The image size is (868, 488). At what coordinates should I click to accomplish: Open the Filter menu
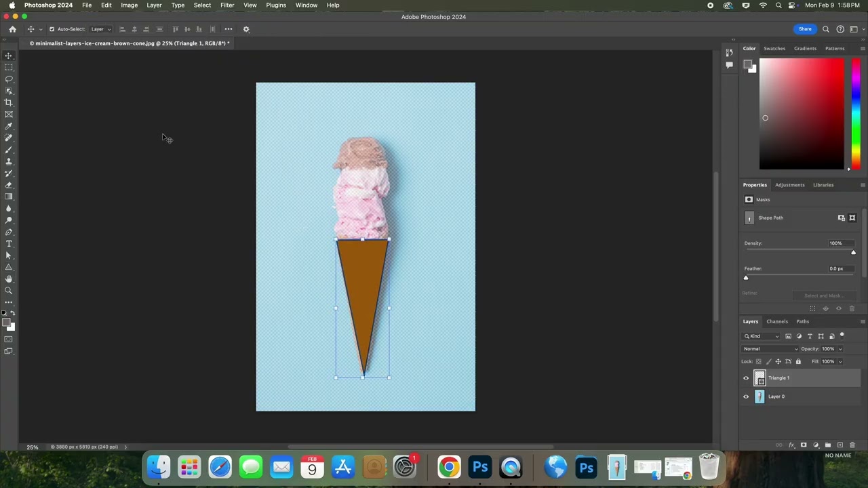227,5
